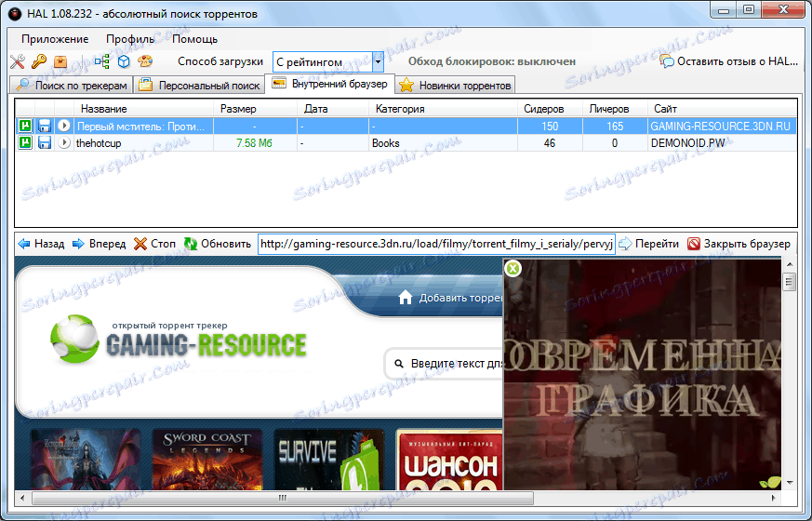Sort by Размер column header
Viewport: 812px width, 521px height.
(256, 109)
